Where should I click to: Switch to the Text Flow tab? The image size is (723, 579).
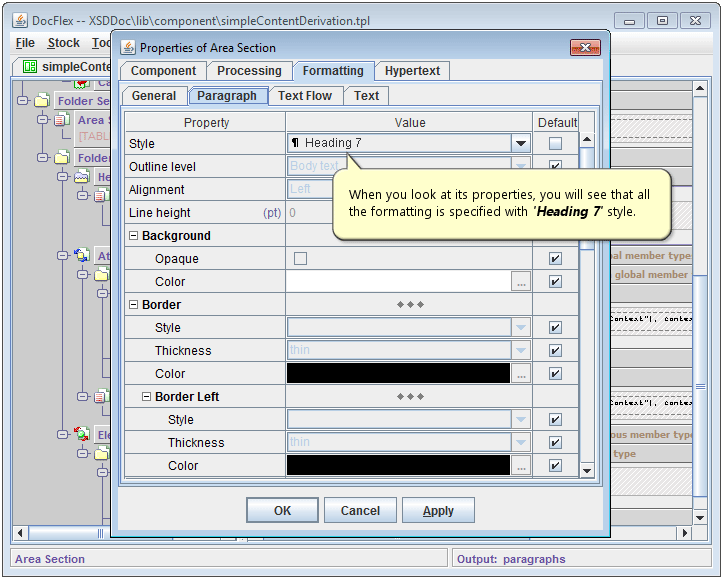coord(305,96)
